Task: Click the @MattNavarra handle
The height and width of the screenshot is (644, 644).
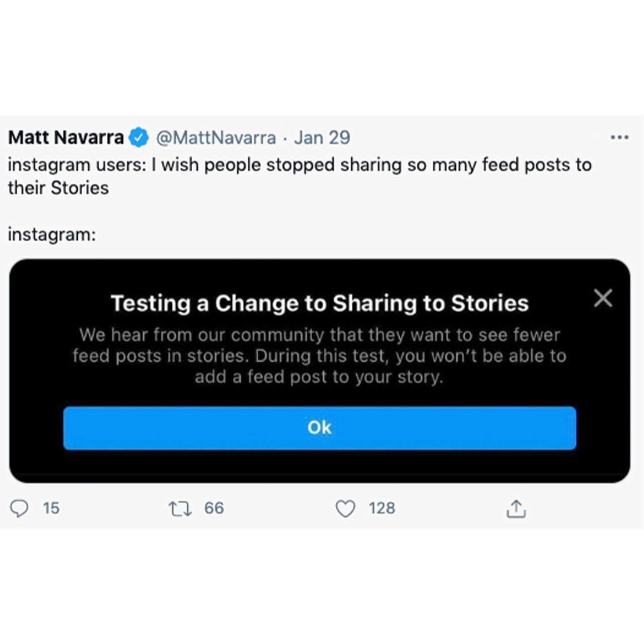Action: click(216, 137)
